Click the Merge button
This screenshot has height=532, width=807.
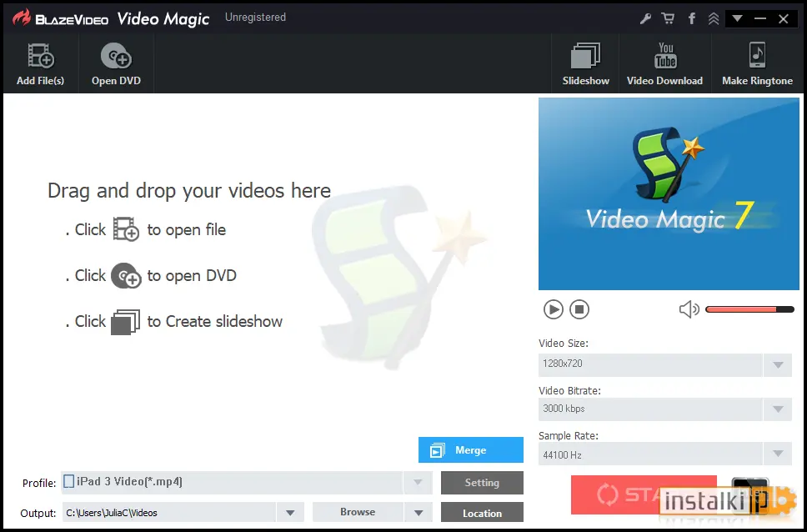pos(471,450)
